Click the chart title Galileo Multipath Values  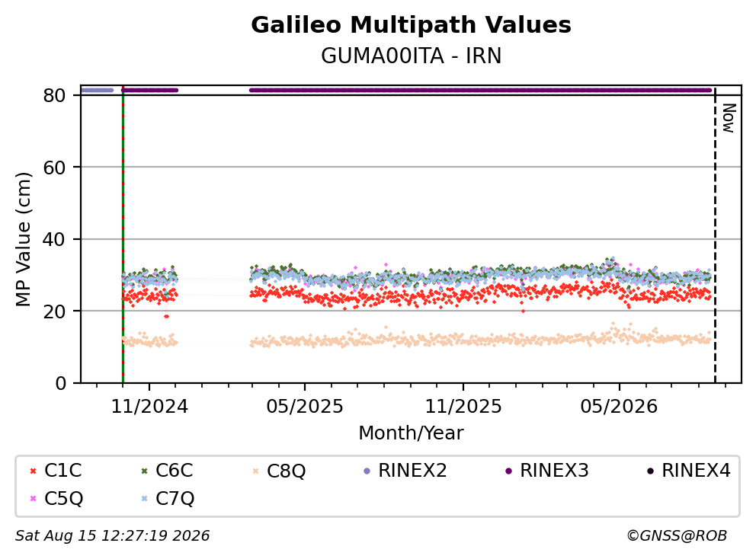coord(411,25)
